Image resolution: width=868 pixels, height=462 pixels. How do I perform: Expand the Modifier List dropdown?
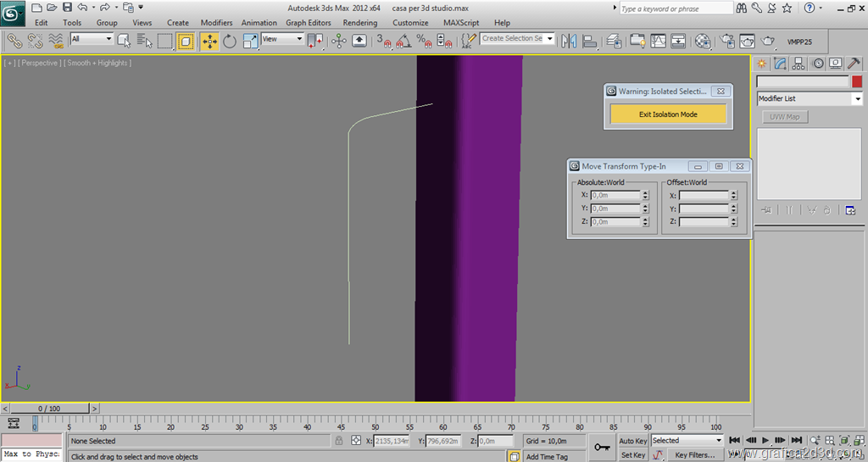click(x=857, y=99)
